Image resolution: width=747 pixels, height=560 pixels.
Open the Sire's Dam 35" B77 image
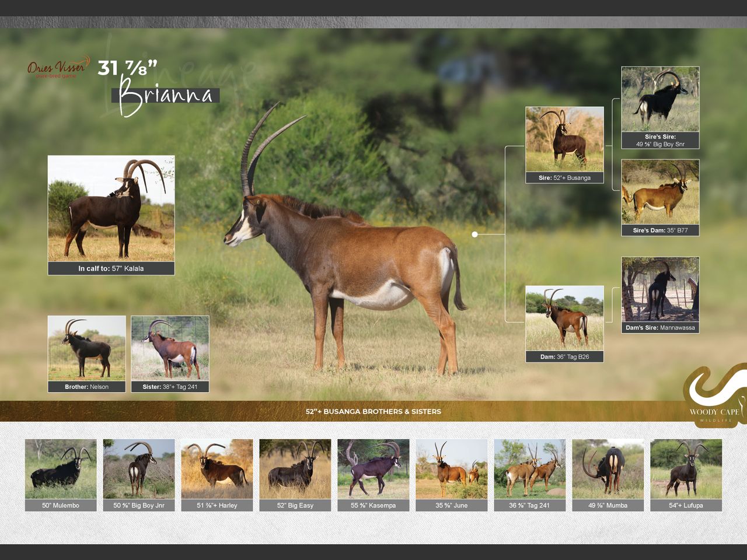click(660, 192)
